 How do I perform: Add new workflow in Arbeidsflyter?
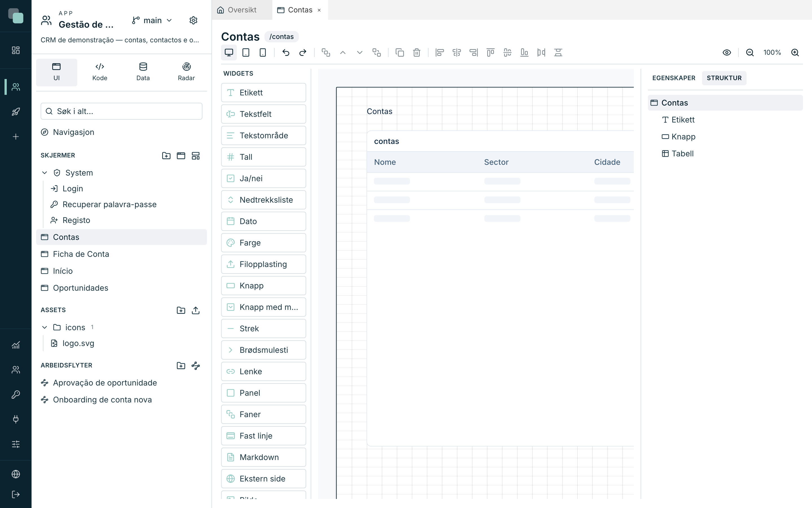tap(196, 365)
